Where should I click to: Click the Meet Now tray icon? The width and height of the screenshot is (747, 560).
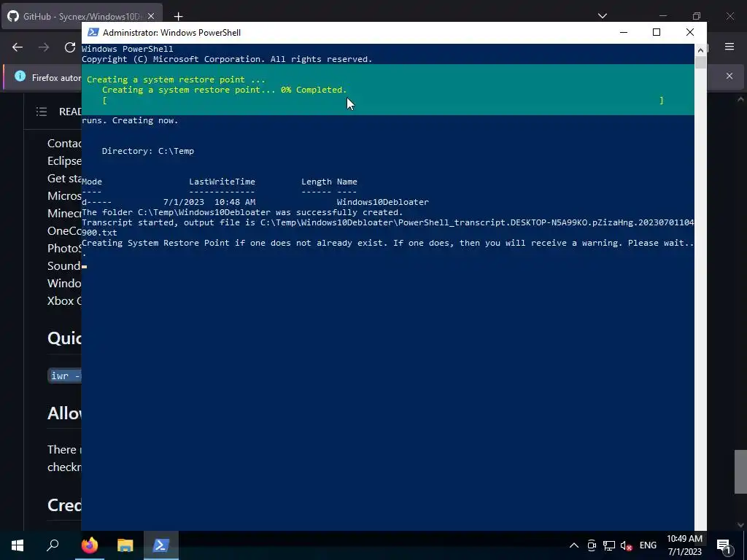(592, 545)
